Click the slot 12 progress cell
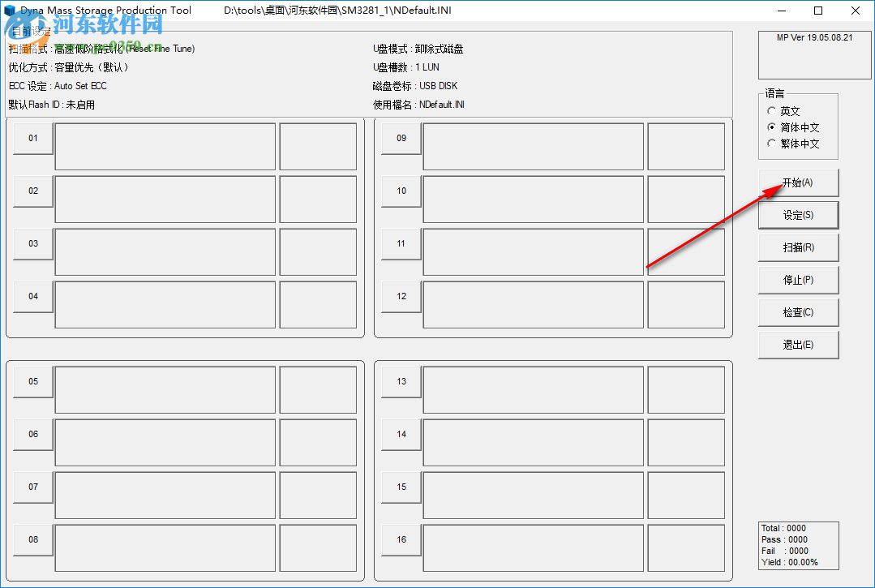 pos(685,304)
